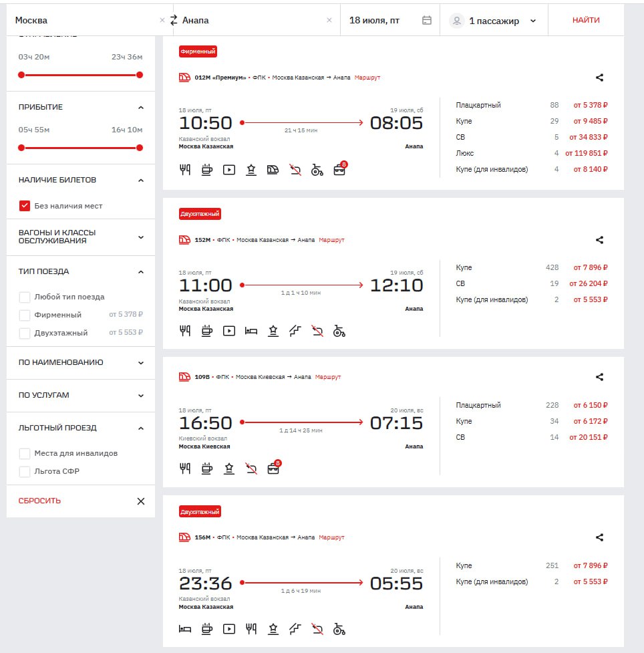Click baggage icon for train 109В
The width and height of the screenshot is (644, 653).
point(273,469)
